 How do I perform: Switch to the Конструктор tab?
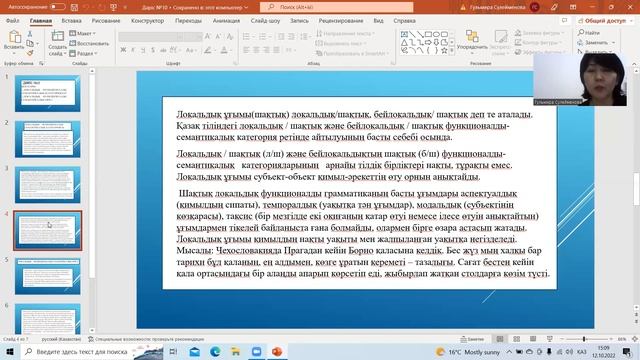tap(147, 20)
